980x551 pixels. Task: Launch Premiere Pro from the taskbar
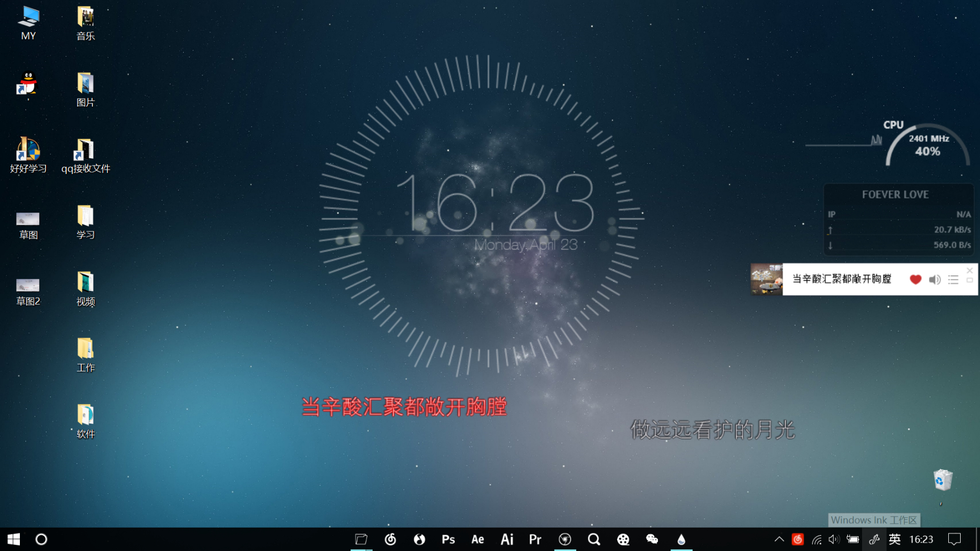(535, 539)
